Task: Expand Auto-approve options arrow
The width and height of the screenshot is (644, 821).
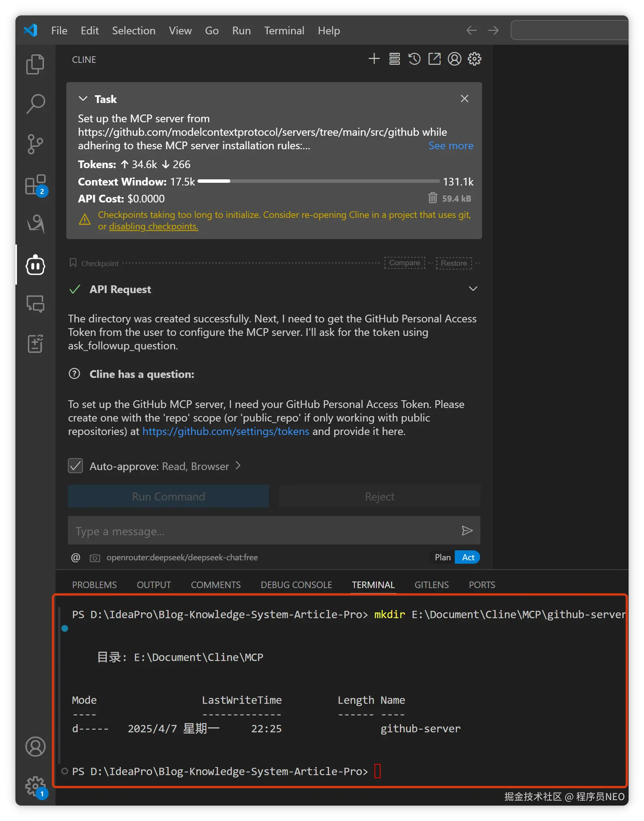Action: (238, 466)
